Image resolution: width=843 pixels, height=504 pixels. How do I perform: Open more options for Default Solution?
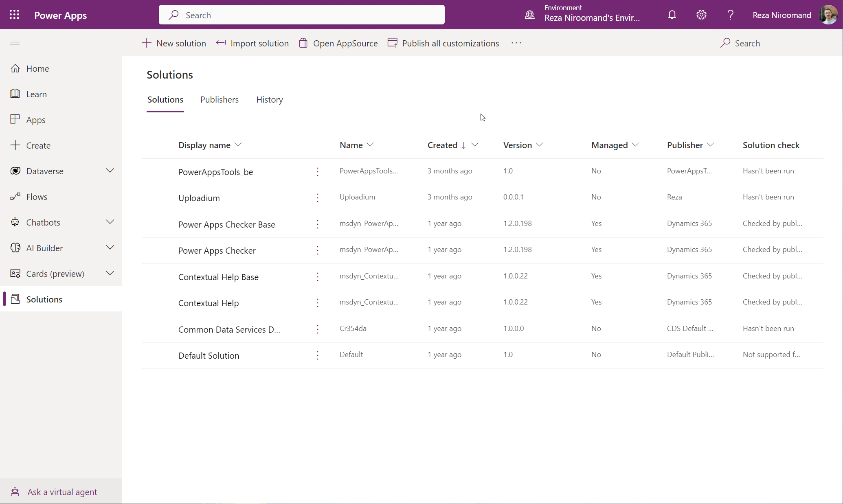[318, 355]
